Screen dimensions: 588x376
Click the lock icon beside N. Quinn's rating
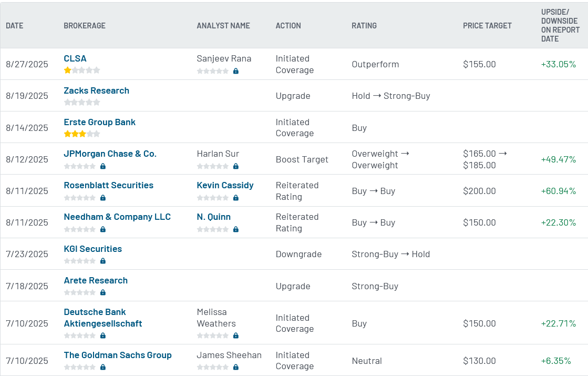click(x=236, y=229)
